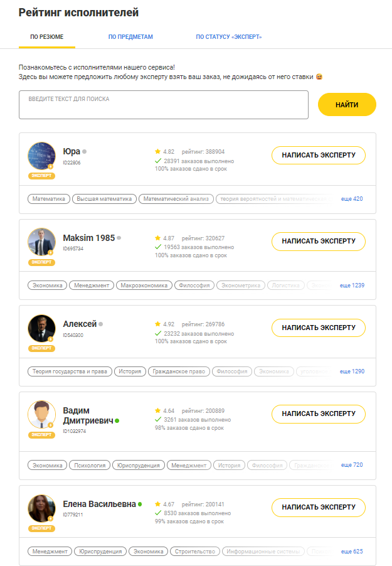Click the star rating icon for Алексей
Image resolution: width=392 pixels, height=566 pixels.
pyautogui.click(x=157, y=324)
